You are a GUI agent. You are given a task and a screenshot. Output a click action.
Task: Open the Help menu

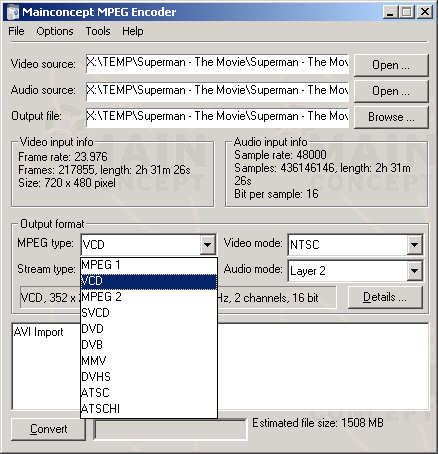click(x=133, y=31)
